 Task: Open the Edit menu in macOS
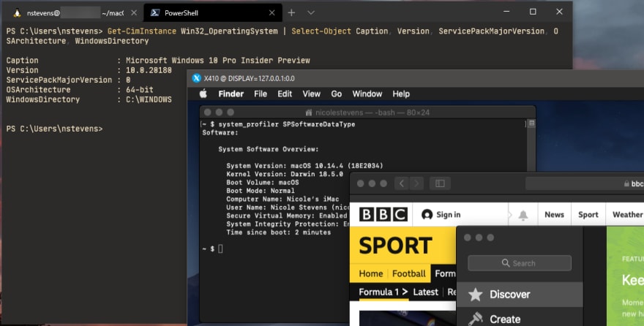pos(285,94)
